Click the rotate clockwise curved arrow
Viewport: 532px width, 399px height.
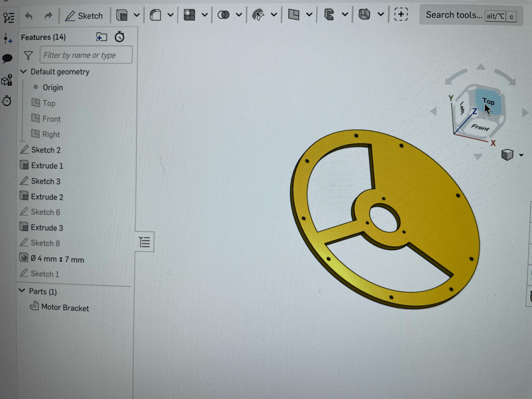click(x=505, y=77)
